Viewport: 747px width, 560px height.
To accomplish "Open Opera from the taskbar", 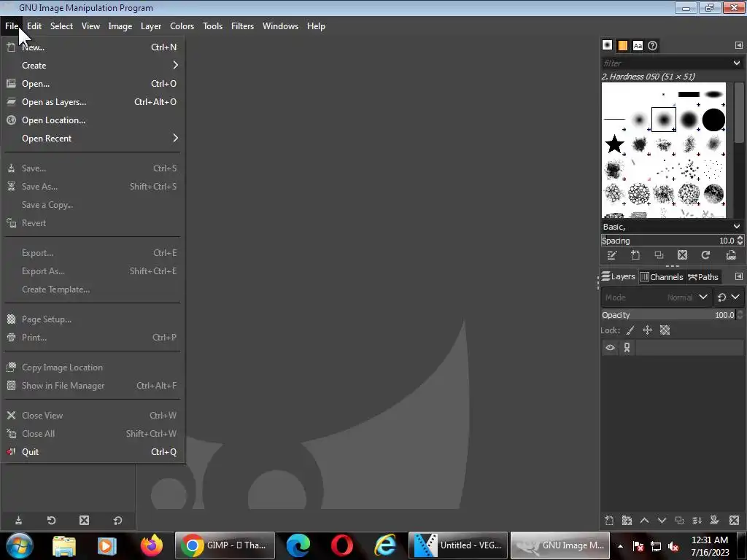I will tap(341, 545).
